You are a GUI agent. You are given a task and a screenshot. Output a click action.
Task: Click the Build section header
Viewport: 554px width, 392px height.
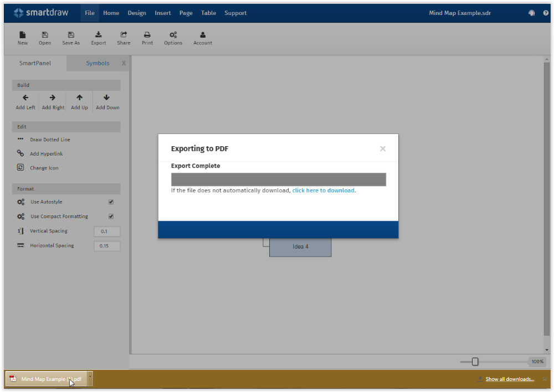click(x=66, y=85)
